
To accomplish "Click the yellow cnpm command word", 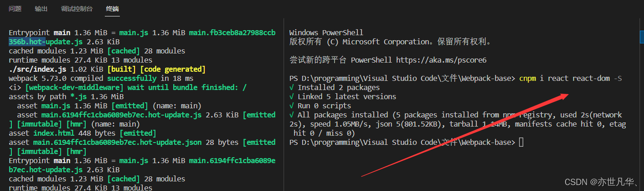I will pyautogui.click(x=528, y=78).
